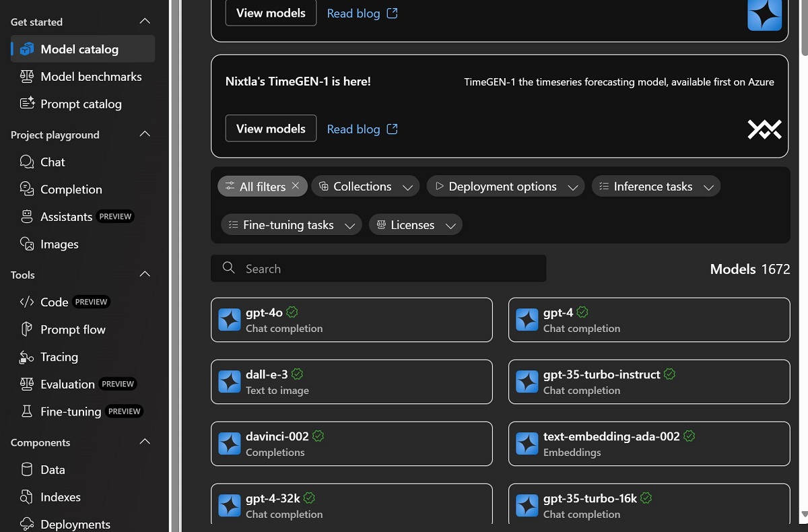The height and width of the screenshot is (532, 808).
Task: Open the Model benchmarks scale icon
Action: (x=27, y=76)
